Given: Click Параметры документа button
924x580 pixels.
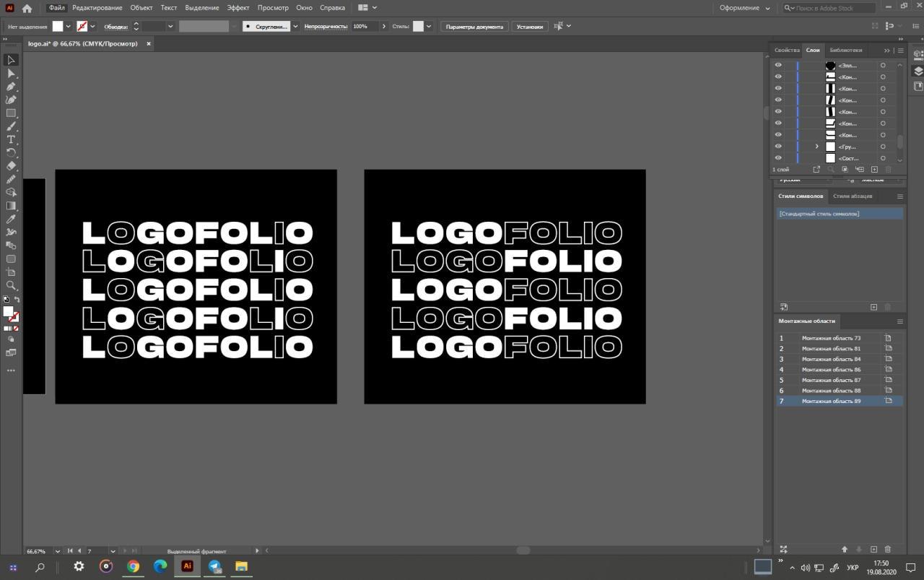Looking at the screenshot, I should (474, 26).
